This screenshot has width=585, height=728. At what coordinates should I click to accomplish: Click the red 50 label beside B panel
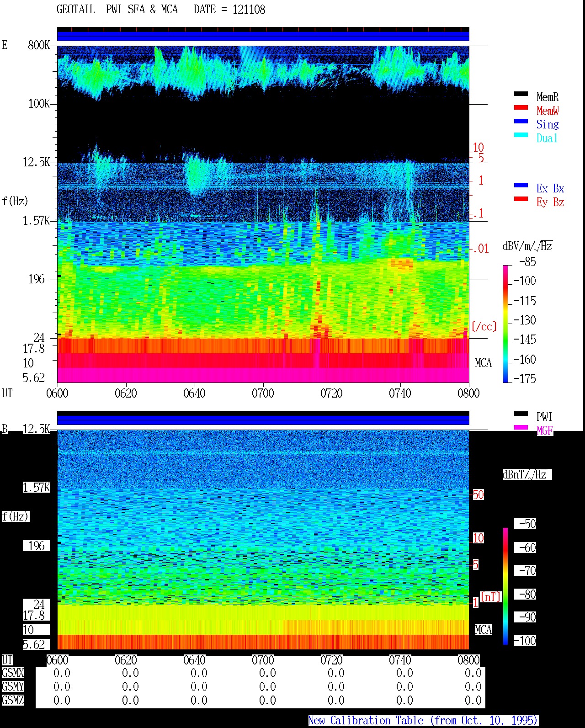coord(478,494)
